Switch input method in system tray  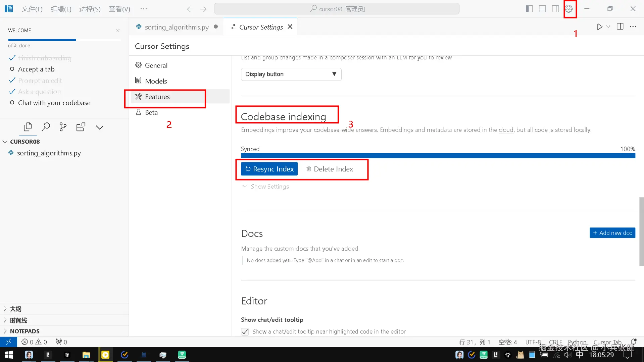580,355
